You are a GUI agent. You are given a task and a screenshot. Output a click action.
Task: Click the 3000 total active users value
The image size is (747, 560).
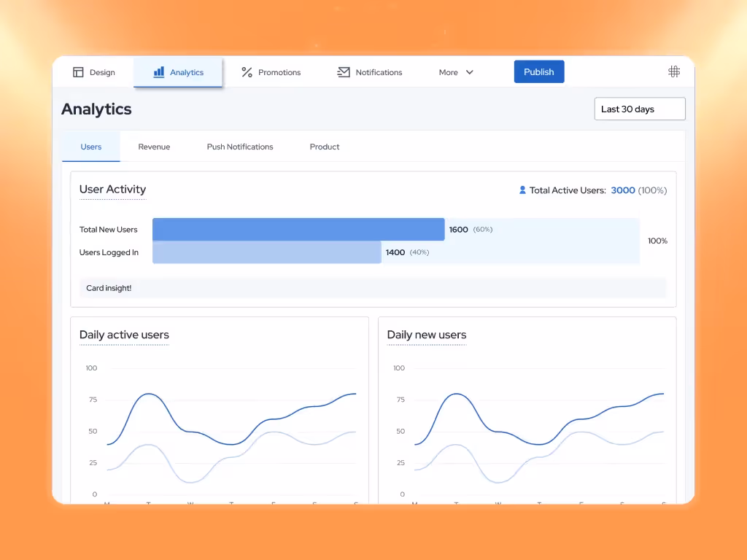click(623, 190)
